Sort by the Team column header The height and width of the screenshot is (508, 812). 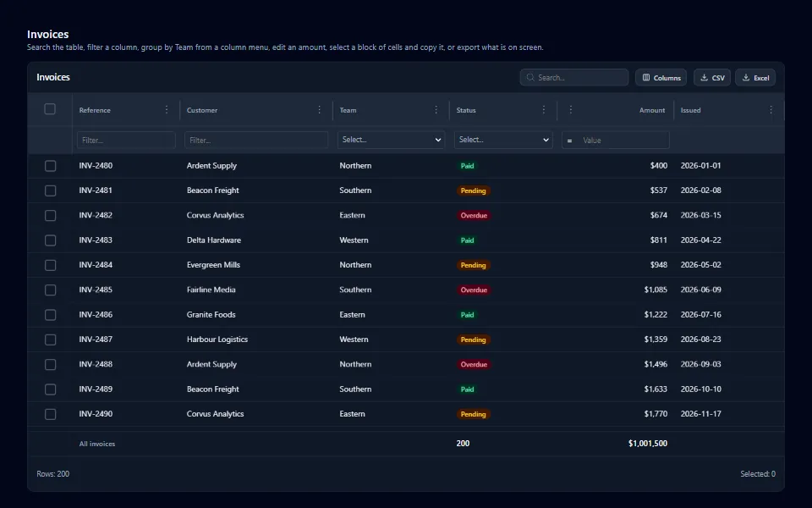(x=348, y=110)
